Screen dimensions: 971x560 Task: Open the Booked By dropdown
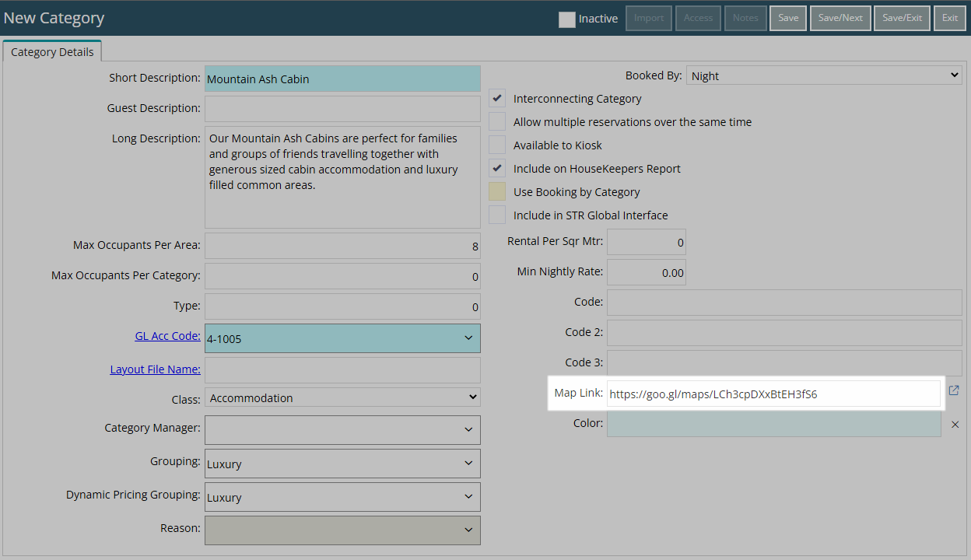pyautogui.click(x=825, y=75)
